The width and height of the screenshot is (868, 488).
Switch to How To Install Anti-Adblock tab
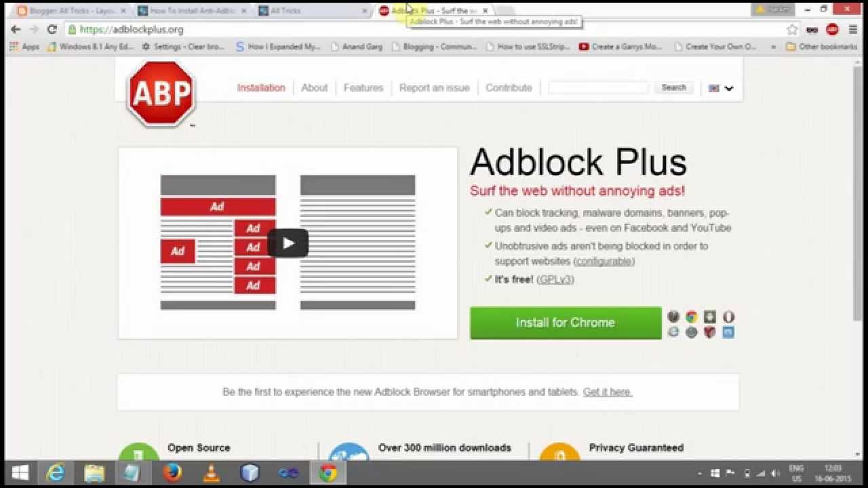point(192,11)
